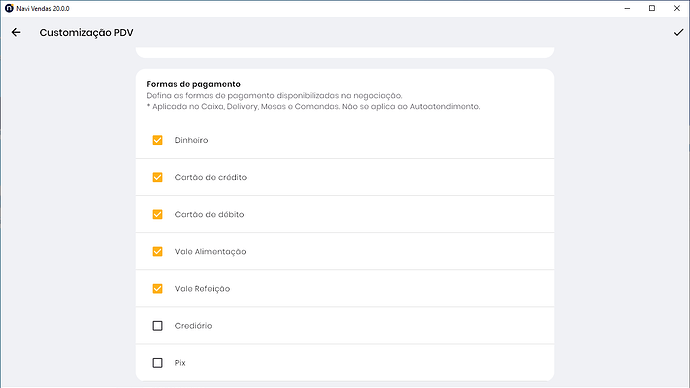The height and width of the screenshot is (388, 690).
Task: Uncheck the Cartão de crédito checkbox
Action: point(158,177)
